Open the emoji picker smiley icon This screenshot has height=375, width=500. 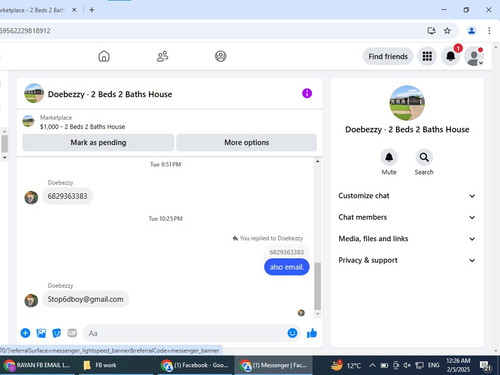click(292, 333)
